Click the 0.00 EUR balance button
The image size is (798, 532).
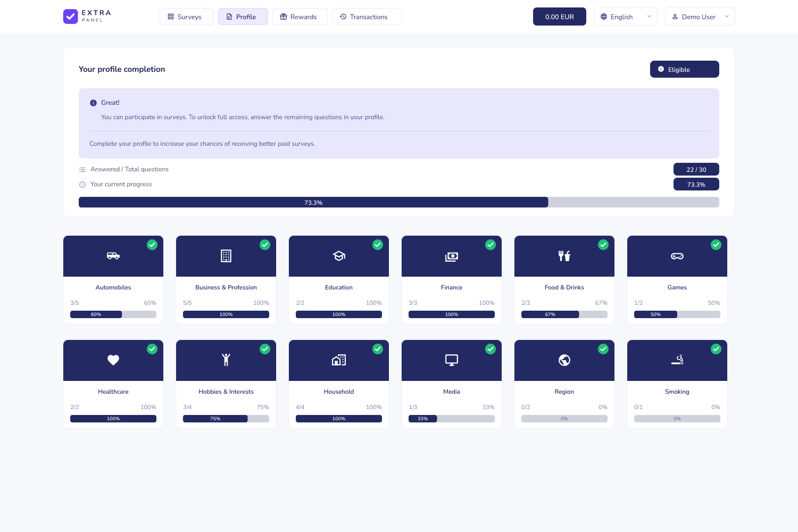(x=560, y=16)
